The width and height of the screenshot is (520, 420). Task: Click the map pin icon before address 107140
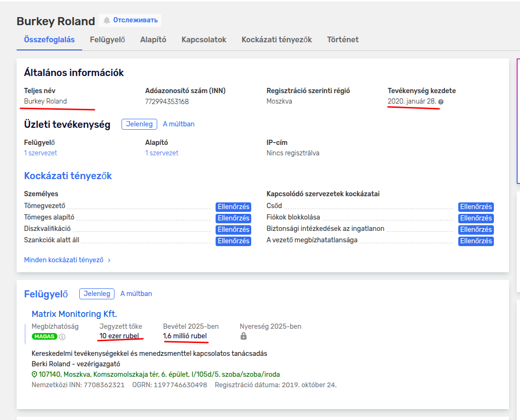click(34, 374)
